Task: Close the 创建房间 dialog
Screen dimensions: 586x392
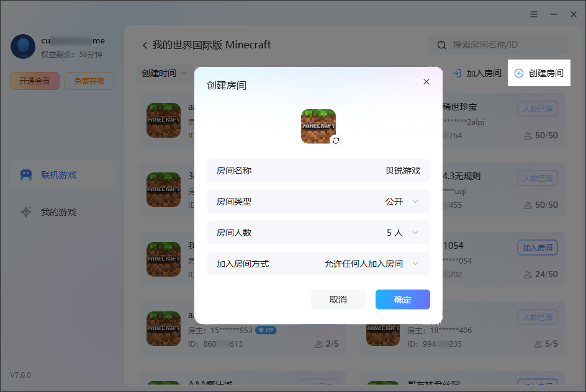Action: [426, 82]
